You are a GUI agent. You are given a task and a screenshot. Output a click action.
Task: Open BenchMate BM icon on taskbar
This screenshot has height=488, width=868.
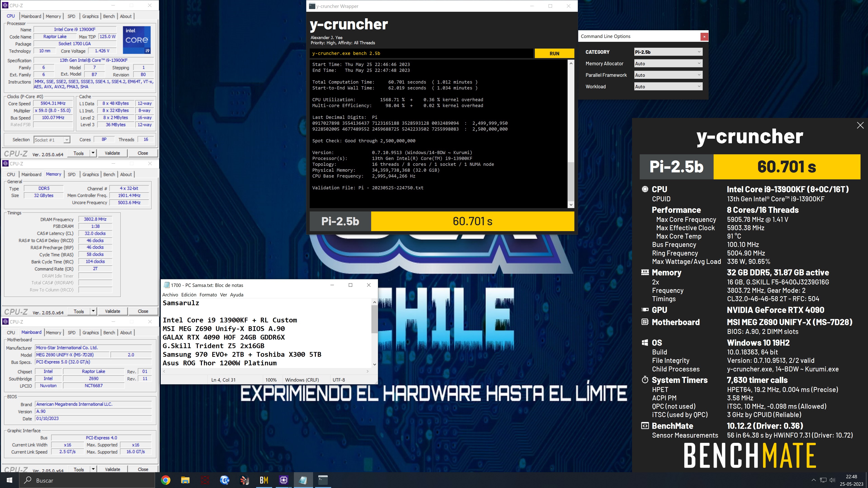pyautogui.click(x=264, y=480)
